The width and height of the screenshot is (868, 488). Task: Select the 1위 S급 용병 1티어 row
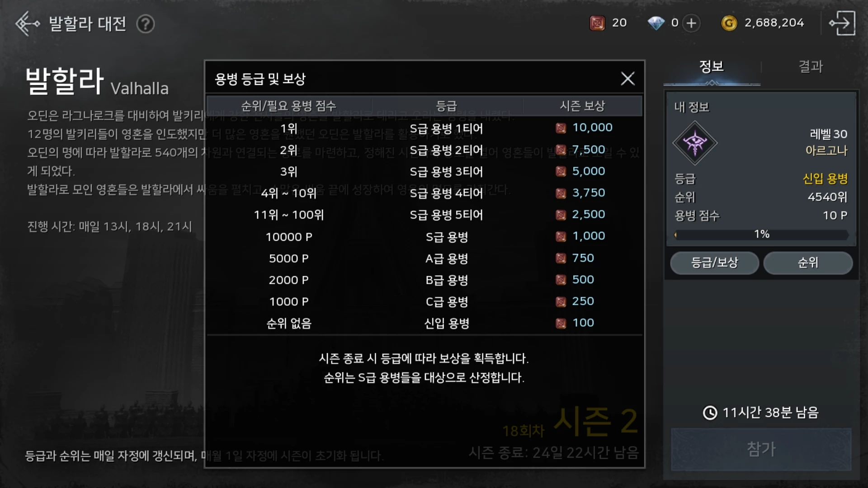click(x=424, y=128)
